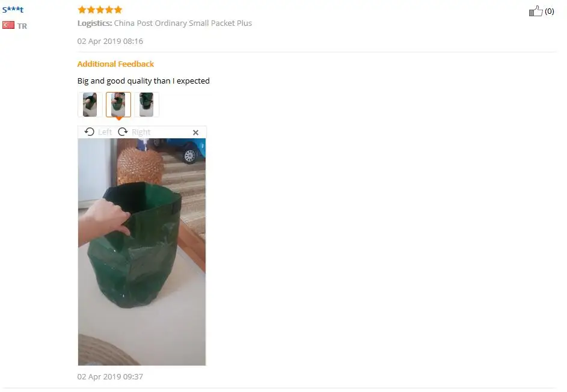The width and height of the screenshot is (567, 392).
Task: Open the third review photo thumbnail
Action: click(147, 105)
